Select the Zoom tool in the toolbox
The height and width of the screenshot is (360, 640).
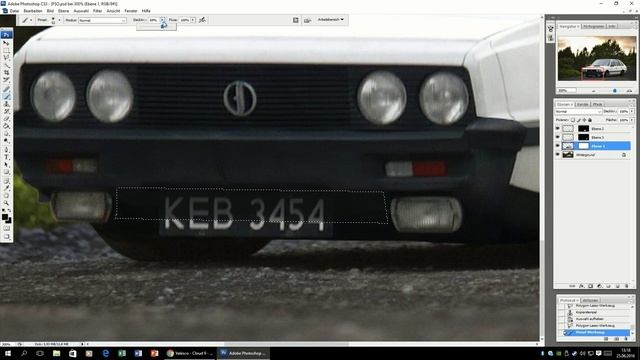click(6, 203)
